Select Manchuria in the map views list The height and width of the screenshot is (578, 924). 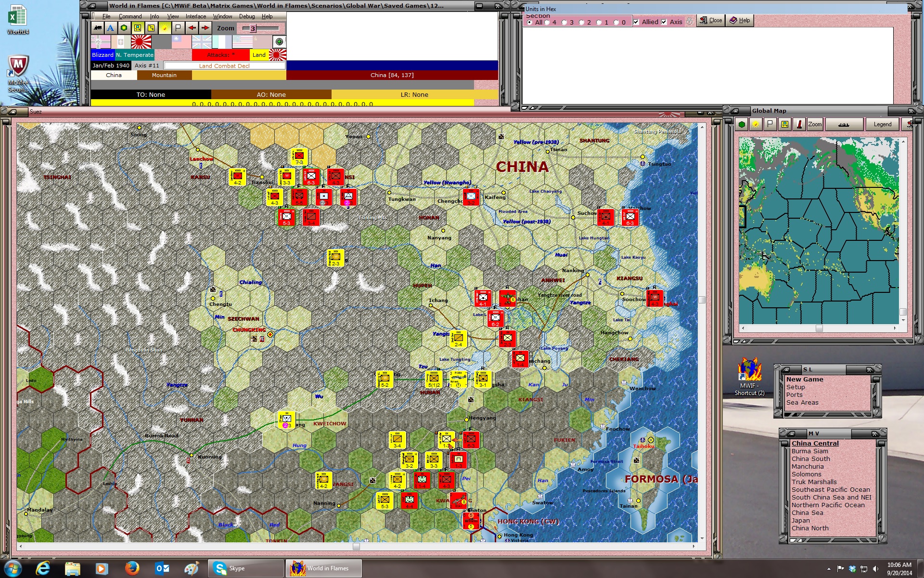pos(807,466)
